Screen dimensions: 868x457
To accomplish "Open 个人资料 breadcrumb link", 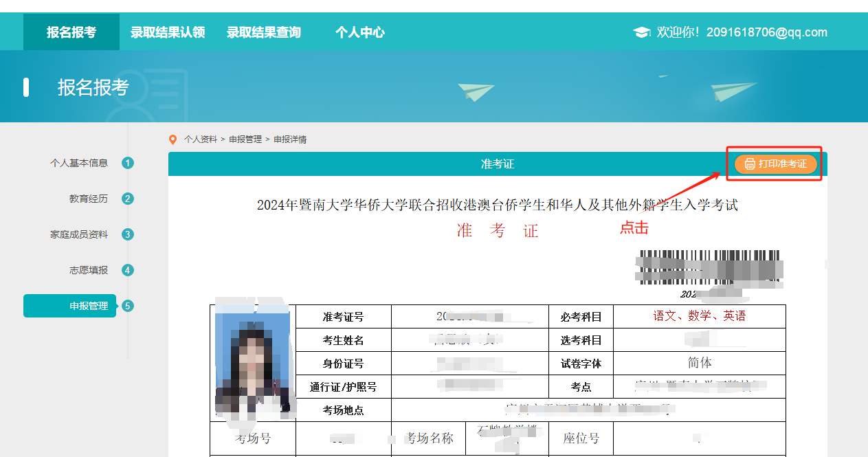I will click(x=201, y=140).
